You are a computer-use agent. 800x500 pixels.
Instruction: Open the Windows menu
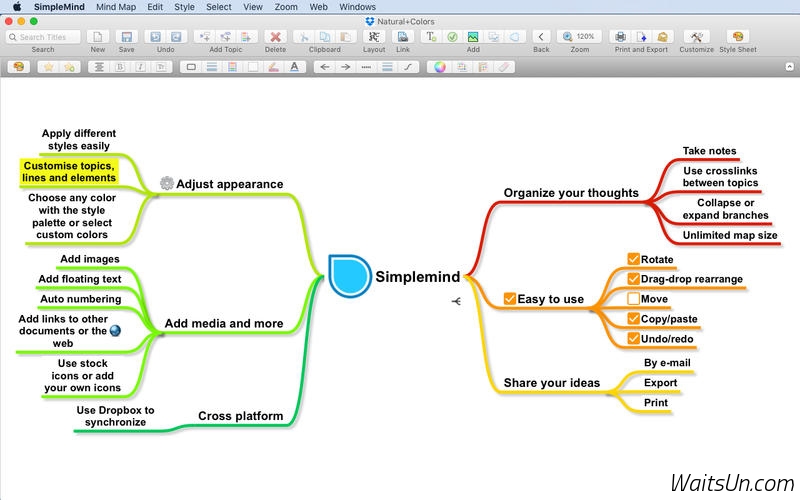point(358,7)
